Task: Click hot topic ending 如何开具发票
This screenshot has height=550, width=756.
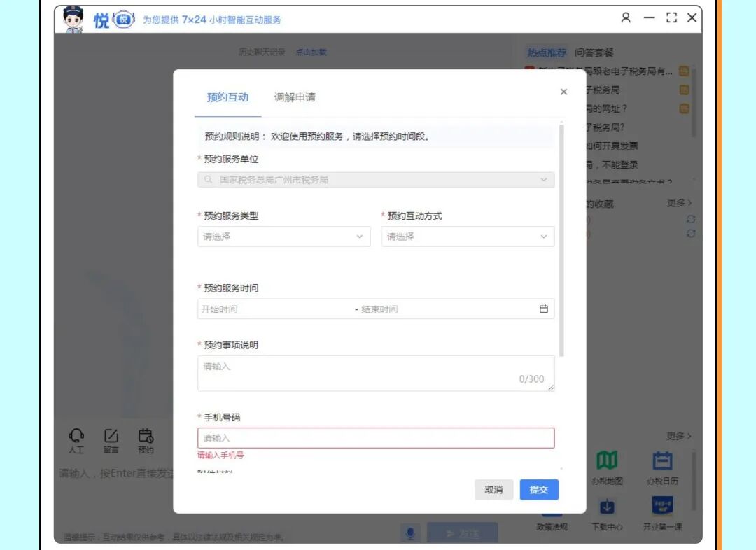Action: pos(612,146)
